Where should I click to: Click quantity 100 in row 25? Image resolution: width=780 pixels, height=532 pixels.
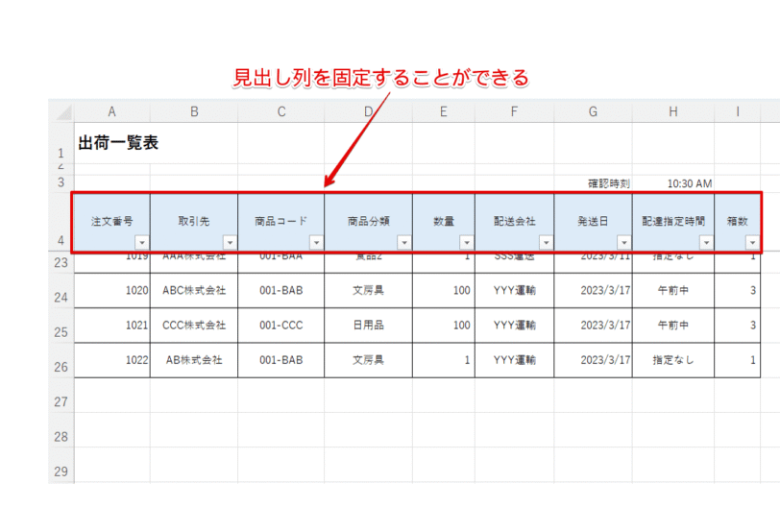click(443, 326)
